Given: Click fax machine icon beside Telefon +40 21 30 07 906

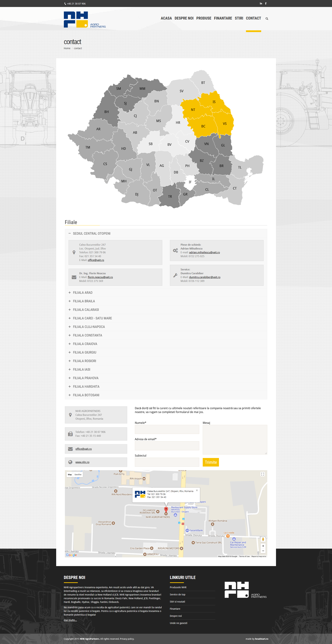Looking at the screenshot, I should [70, 434].
